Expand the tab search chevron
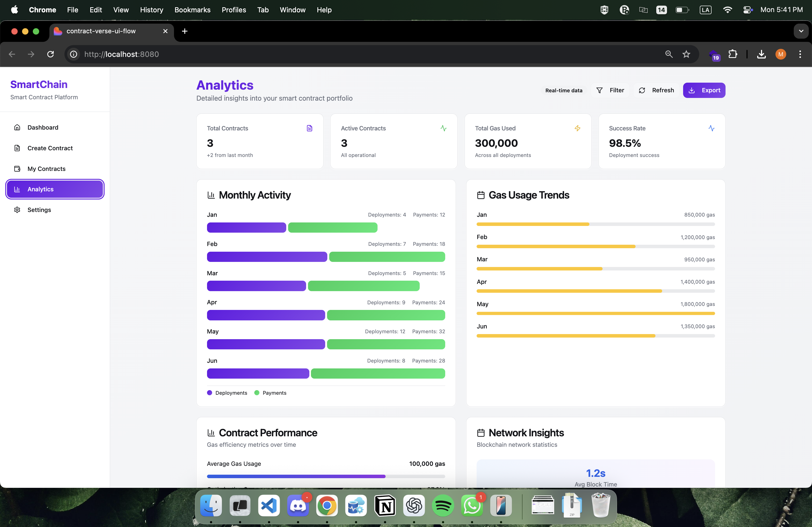The image size is (812, 527). tap(801, 31)
